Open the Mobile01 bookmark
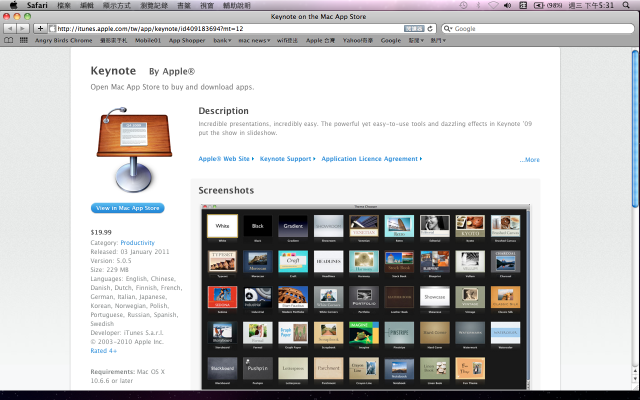This screenshot has width=640, height=400. click(x=148, y=40)
